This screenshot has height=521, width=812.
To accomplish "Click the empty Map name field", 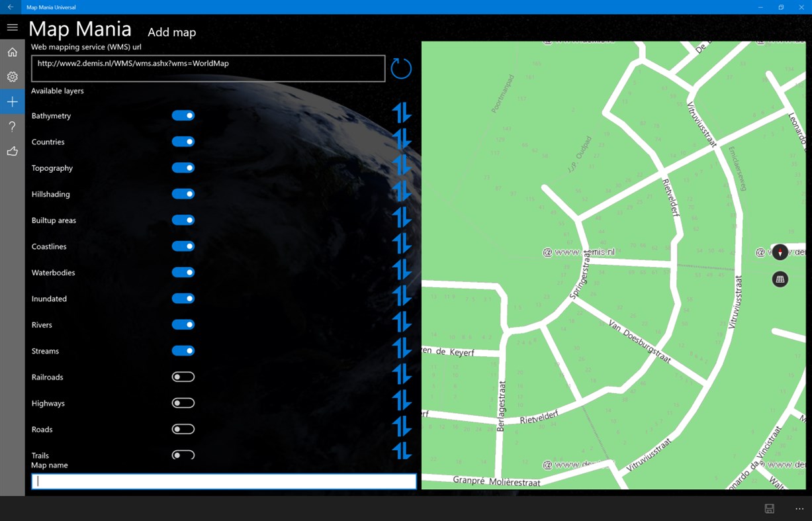I will pyautogui.click(x=224, y=481).
